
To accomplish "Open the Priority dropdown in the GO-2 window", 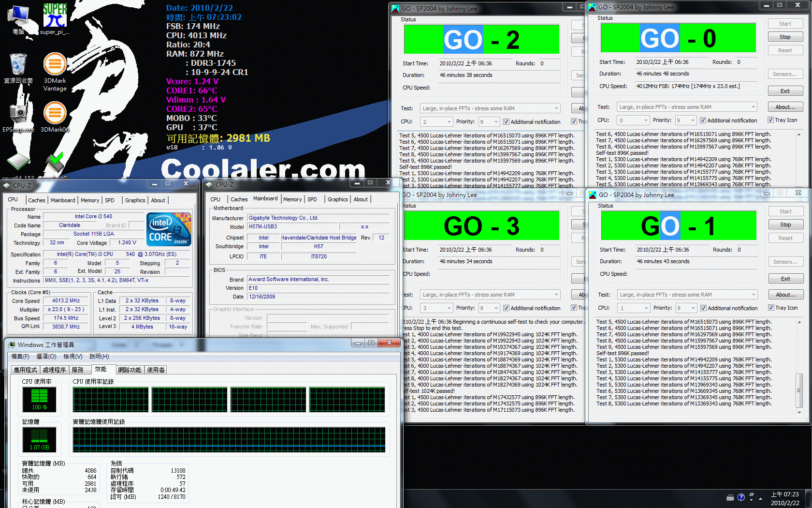I will [489, 122].
